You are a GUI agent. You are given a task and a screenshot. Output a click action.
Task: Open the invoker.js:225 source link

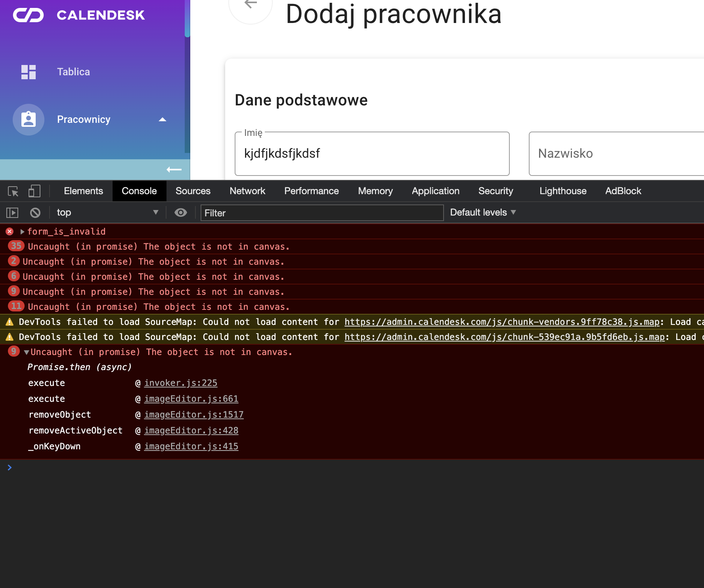point(181,383)
